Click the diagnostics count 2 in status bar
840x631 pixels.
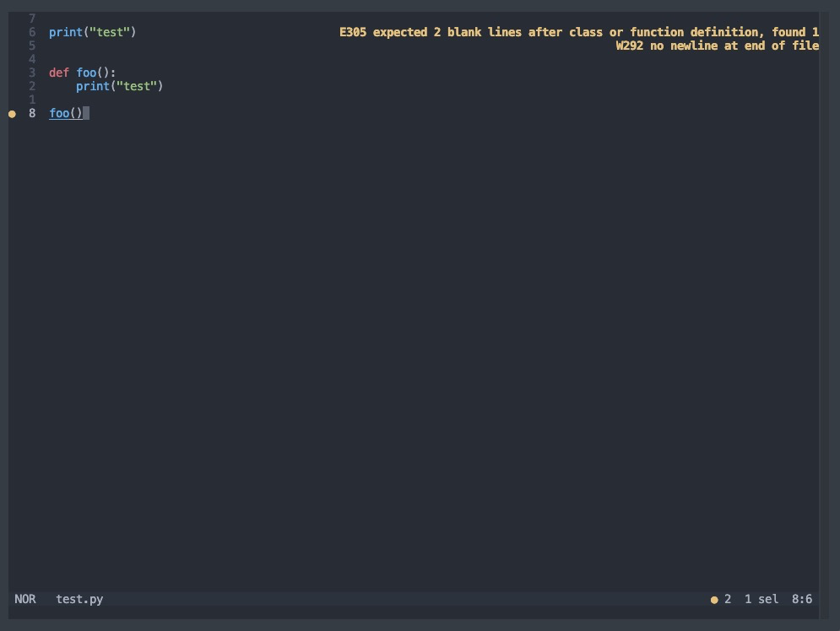coord(728,600)
